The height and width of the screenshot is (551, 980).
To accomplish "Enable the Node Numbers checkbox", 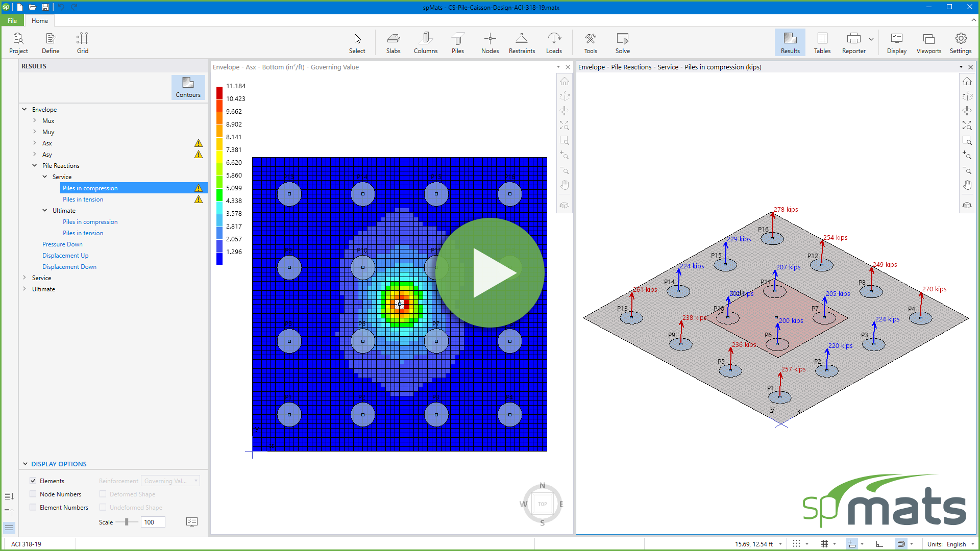I will (x=33, y=494).
